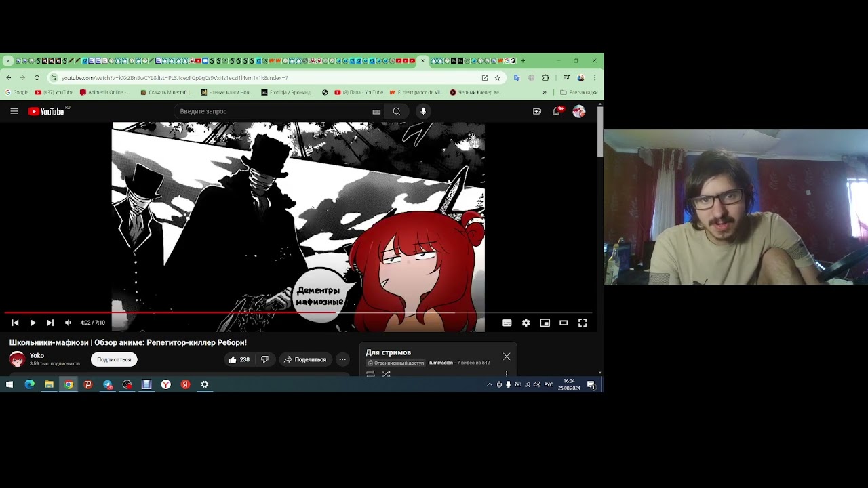Expand the tab search dropdown
Viewport: 868px width, 488px height.
click(x=8, y=61)
